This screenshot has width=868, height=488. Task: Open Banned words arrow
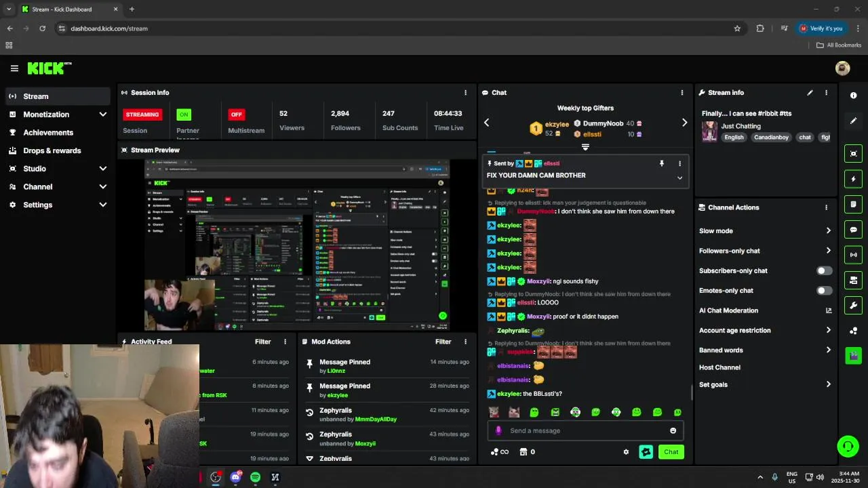828,350
